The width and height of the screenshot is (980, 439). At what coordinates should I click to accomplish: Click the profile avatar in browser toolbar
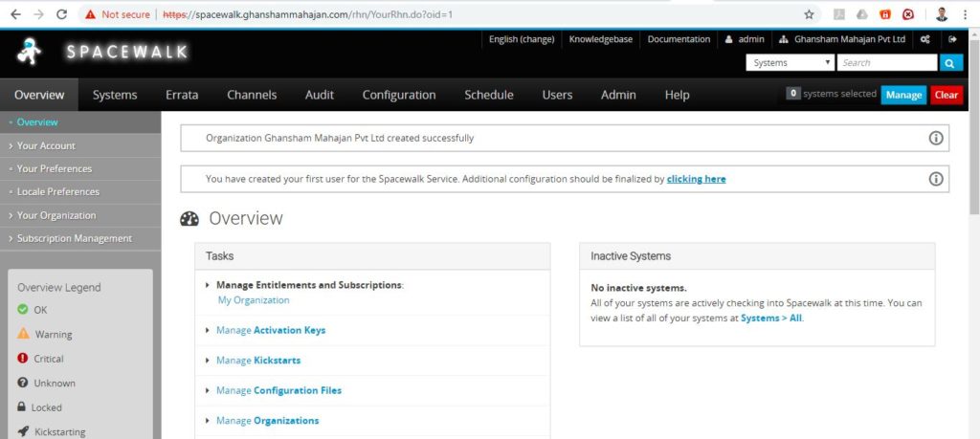tap(942, 14)
